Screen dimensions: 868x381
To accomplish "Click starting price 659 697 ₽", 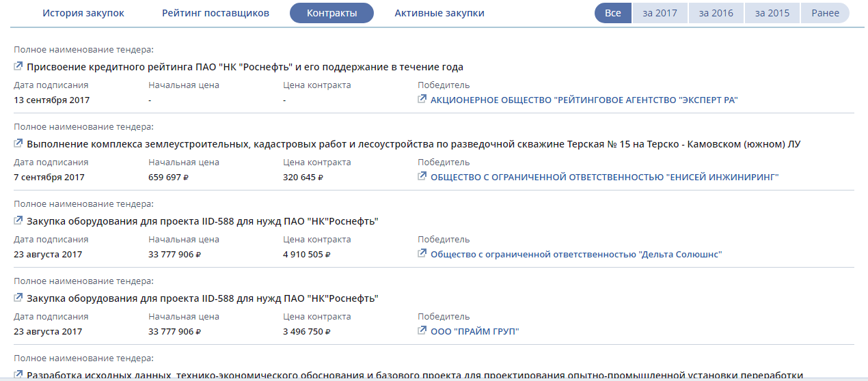I will pyautogui.click(x=168, y=177).
